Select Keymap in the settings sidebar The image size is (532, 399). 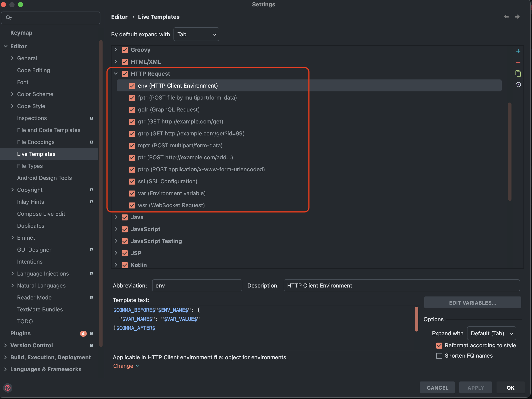pyautogui.click(x=21, y=32)
